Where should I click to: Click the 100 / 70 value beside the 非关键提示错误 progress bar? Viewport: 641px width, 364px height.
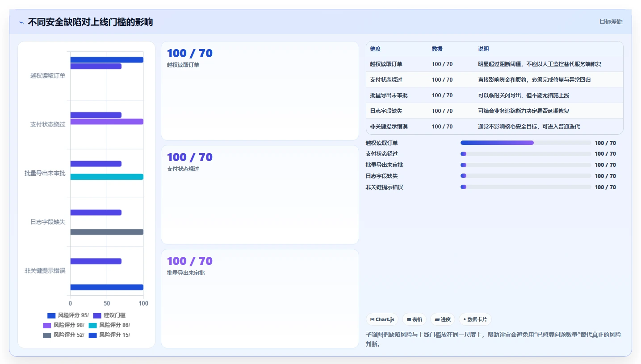pyautogui.click(x=605, y=187)
